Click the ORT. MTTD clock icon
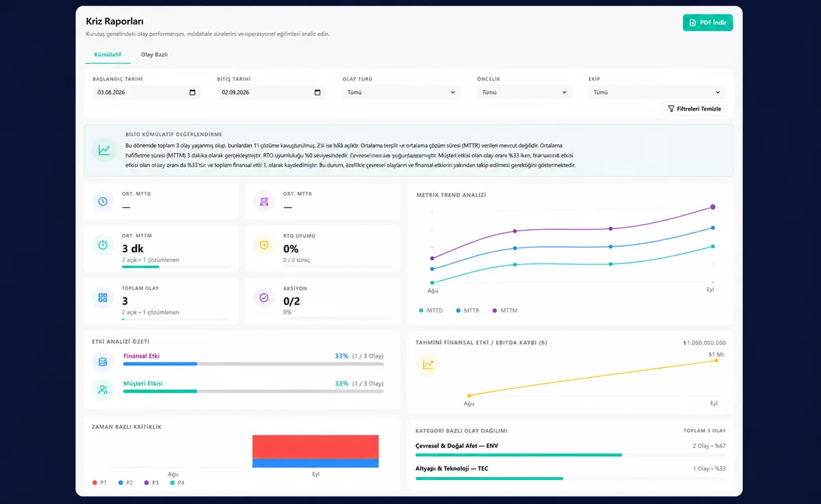This screenshot has height=504, width=821. [103, 202]
